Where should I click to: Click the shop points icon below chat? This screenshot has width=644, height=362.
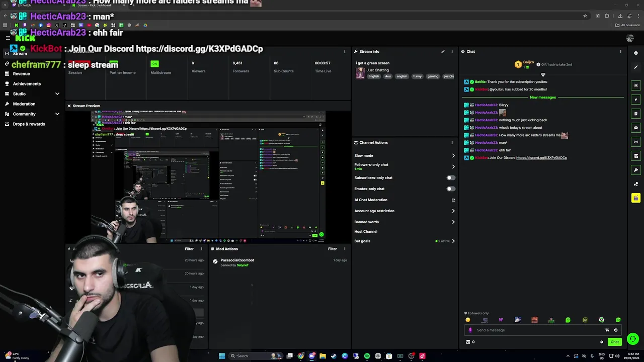point(468,342)
